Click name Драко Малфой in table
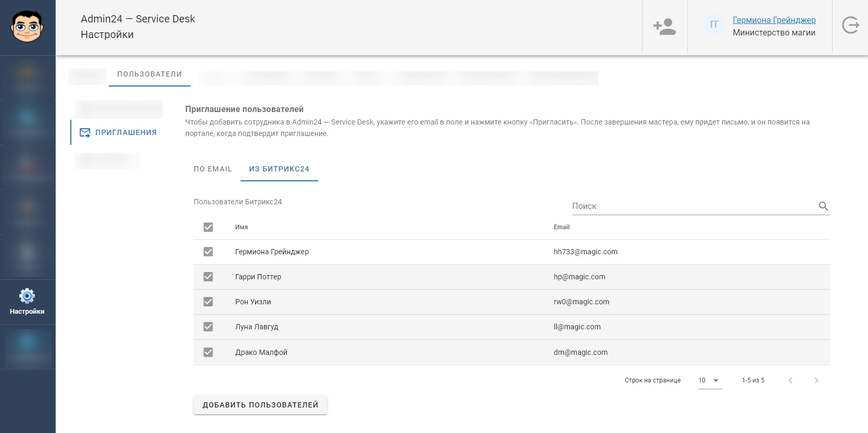 pos(261,352)
